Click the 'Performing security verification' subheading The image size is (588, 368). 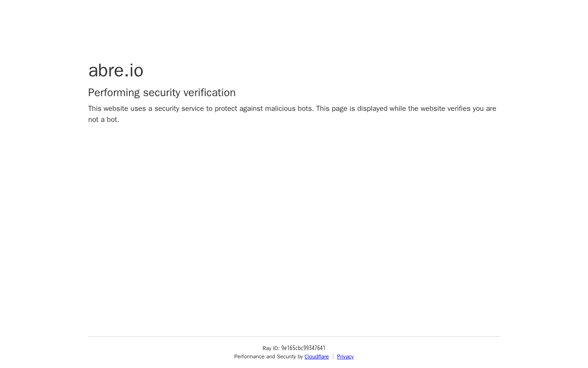pyautogui.click(x=162, y=92)
